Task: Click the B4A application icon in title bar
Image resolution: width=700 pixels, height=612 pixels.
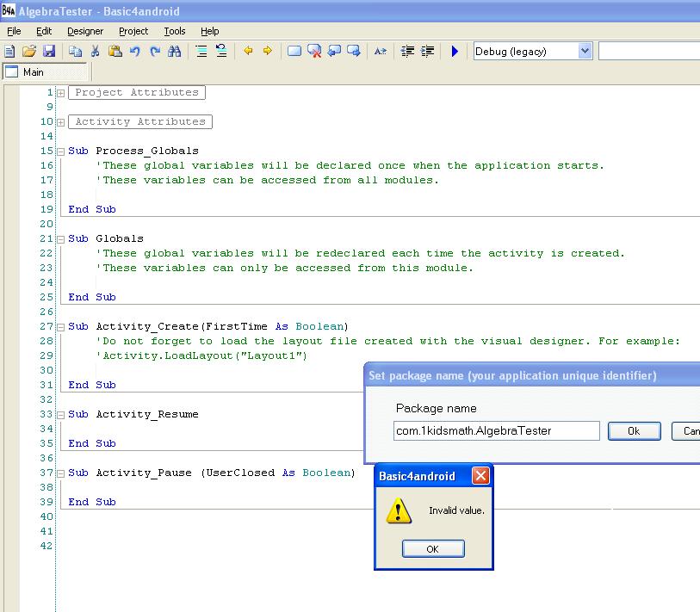Action: (8, 10)
